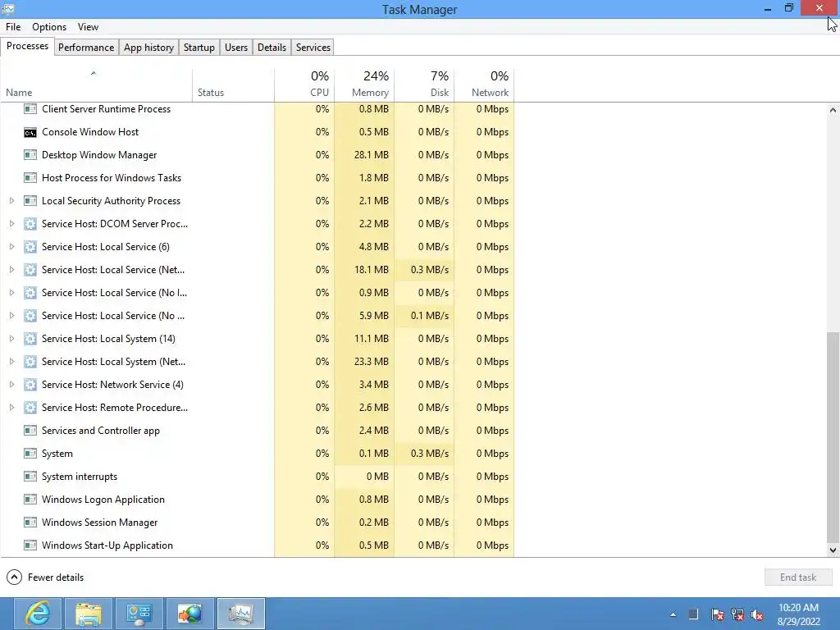
Task: Open the View menu
Action: (x=88, y=27)
